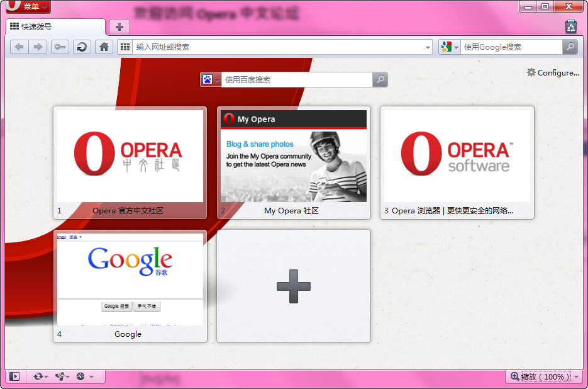The height and width of the screenshot is (389, 588).
Task: Go to the home page
Action: (x=104, y=47)
